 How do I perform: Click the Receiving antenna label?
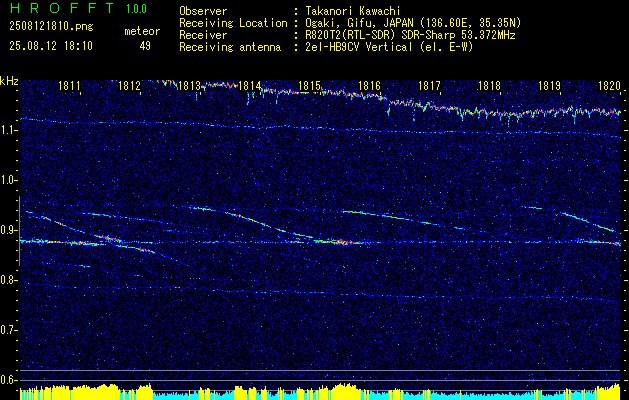tap(230, 47)
